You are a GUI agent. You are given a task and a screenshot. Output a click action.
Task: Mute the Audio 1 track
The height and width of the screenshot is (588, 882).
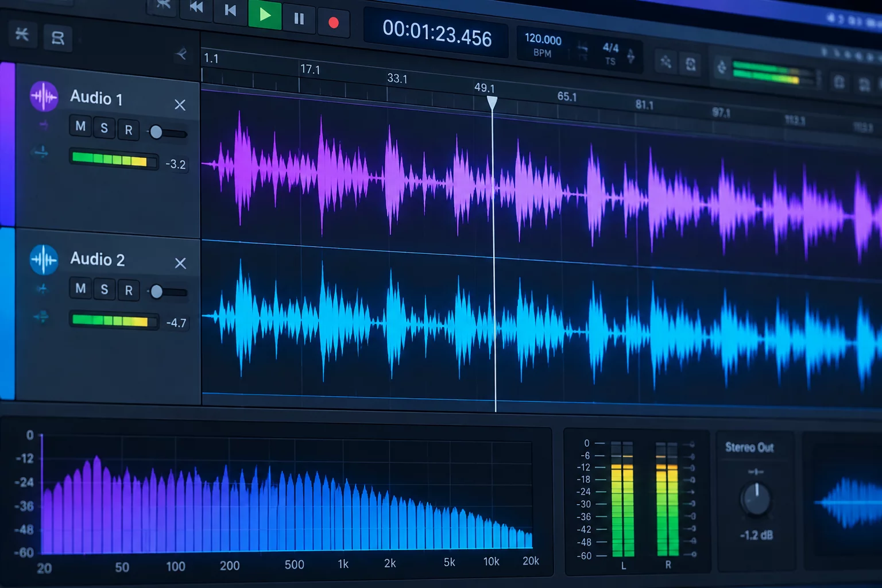[x=80, y=126]
